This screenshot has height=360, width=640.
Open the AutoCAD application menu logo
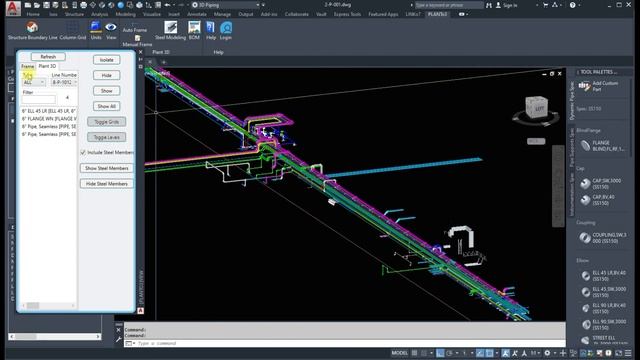(13, 8)
